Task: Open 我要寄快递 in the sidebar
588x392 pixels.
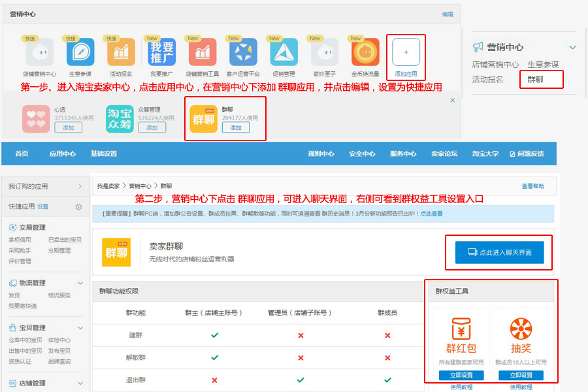Action: tap(22, 306)
